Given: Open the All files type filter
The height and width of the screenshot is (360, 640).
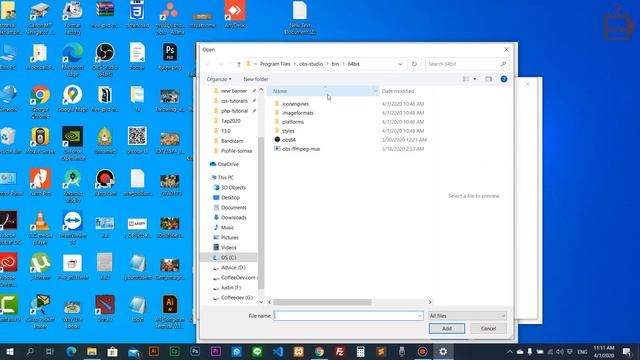Looking at the screenshot, I should click(468, 316).
